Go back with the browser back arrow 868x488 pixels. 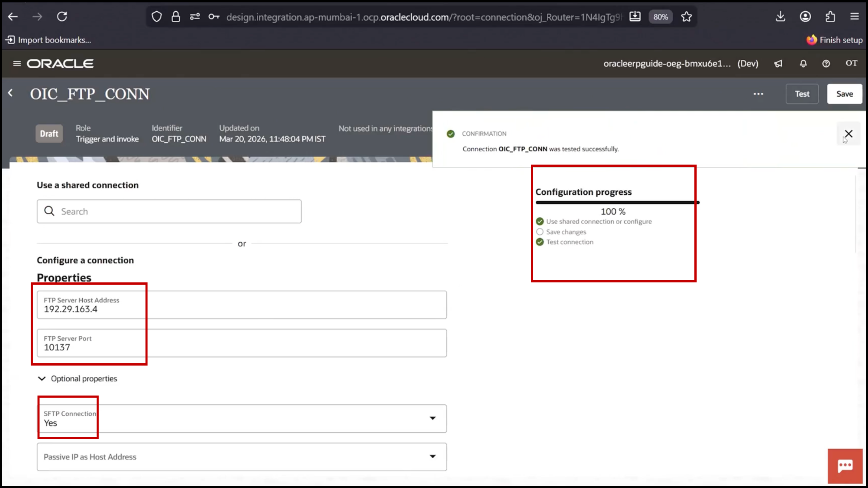tap(13, 17)
